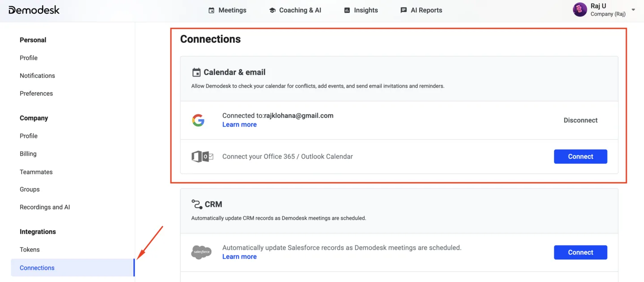The width and height of the screenshot is (644, 282).
Task: Click the Calendar & email section title
Action: [234, 73]
